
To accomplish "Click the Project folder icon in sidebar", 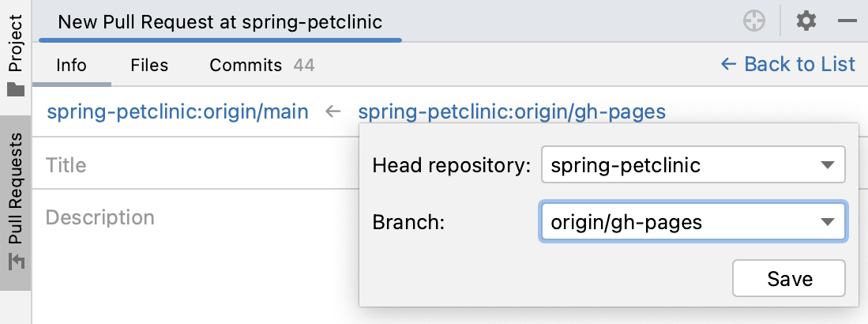I will tap(16, 89).
